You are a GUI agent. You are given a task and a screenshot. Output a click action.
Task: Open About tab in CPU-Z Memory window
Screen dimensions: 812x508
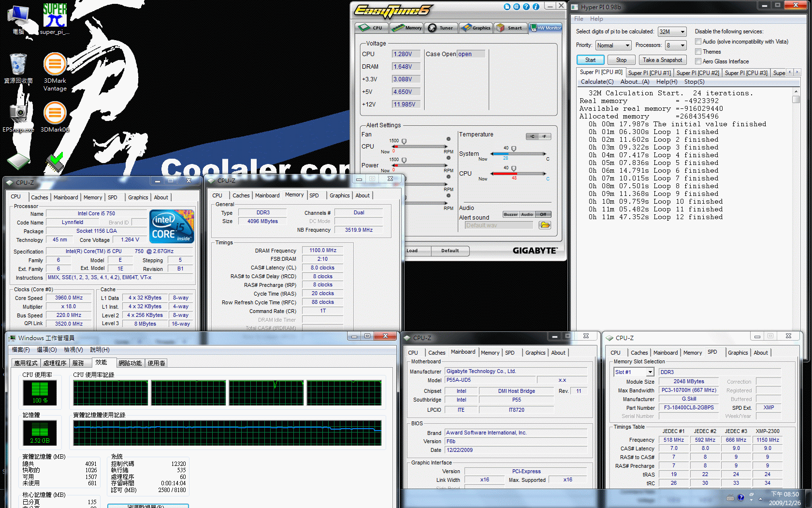[x=362, y=195]
